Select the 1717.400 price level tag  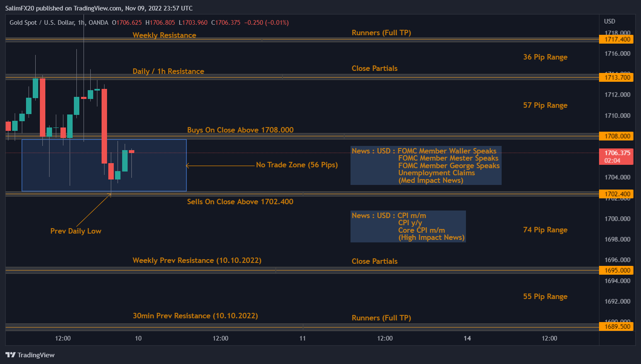617,39
